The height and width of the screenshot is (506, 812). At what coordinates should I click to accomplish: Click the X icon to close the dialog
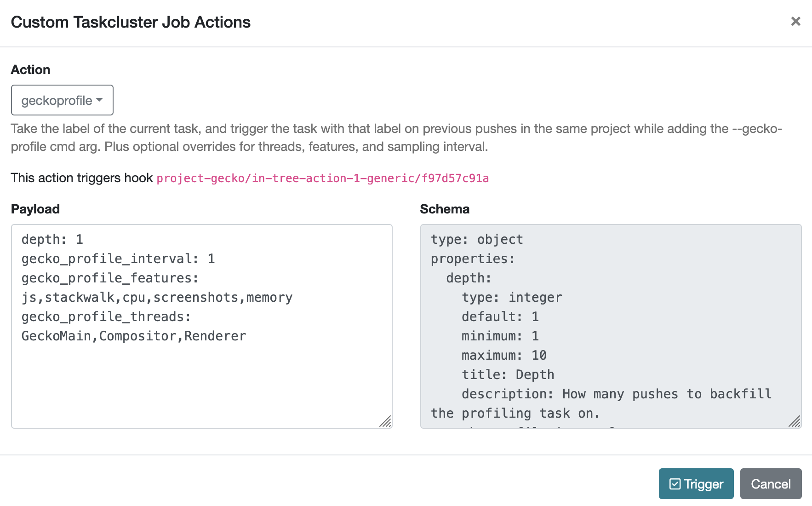click(795, 22)
